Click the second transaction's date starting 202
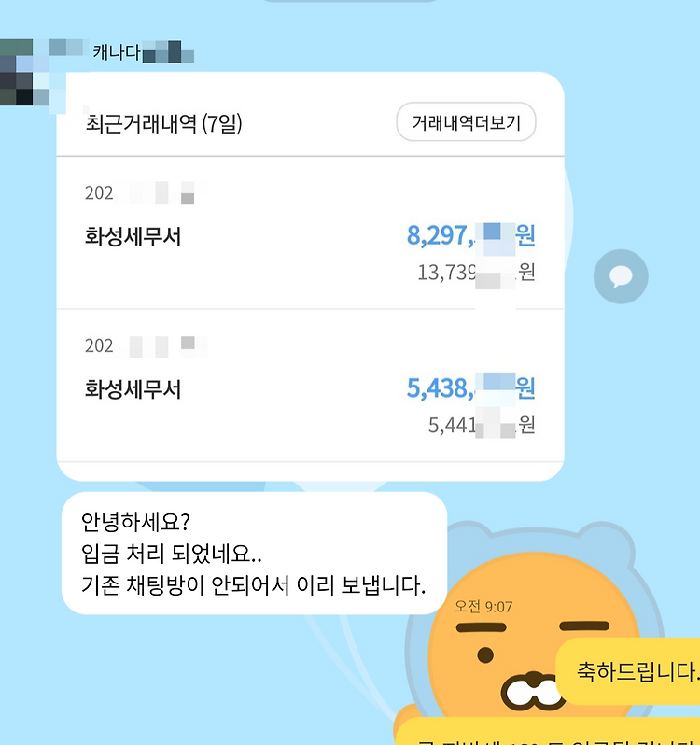700x745 pixels. click(x=146, y=345)
